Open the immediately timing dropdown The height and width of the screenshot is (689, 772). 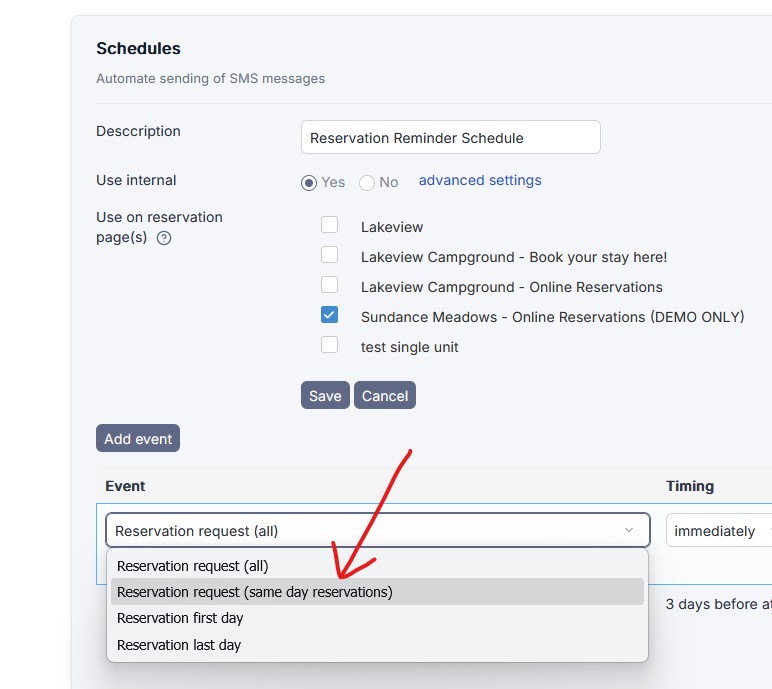(x=718, y=531)
